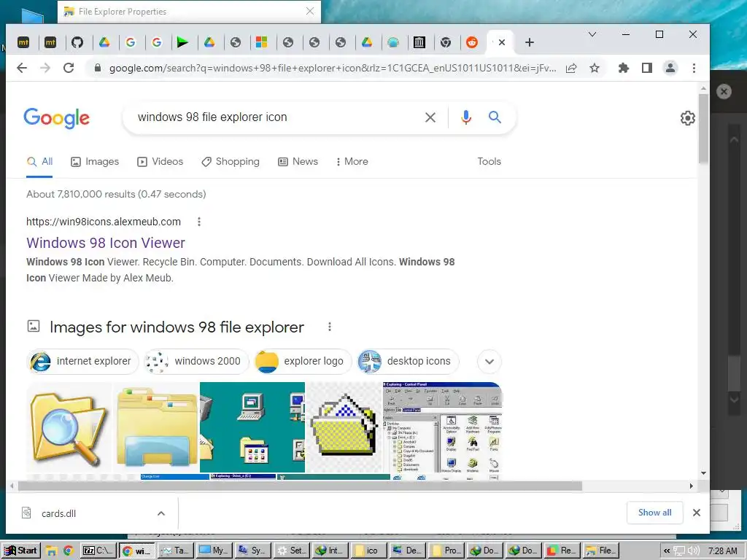The width and height of the screenshot is (747, 560).
Task: Expand the tab search chevron
Action: coord(592,34)
